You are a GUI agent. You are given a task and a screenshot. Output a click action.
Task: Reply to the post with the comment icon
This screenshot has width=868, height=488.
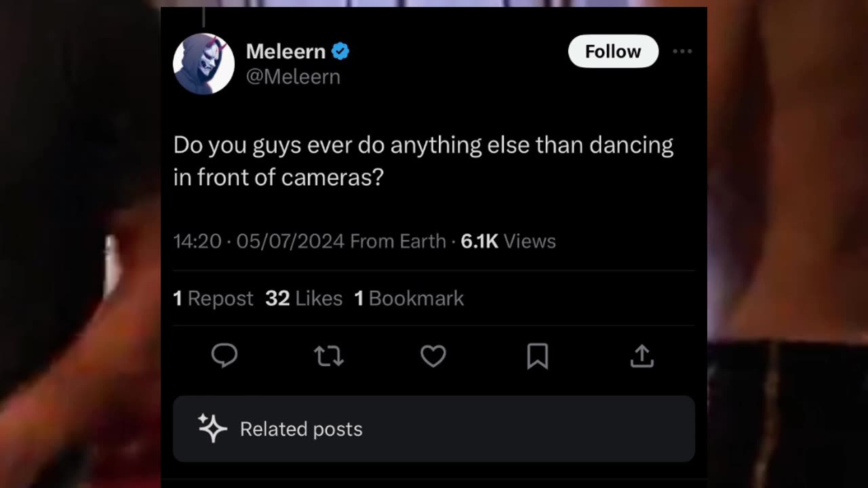(x=224, y=356)
